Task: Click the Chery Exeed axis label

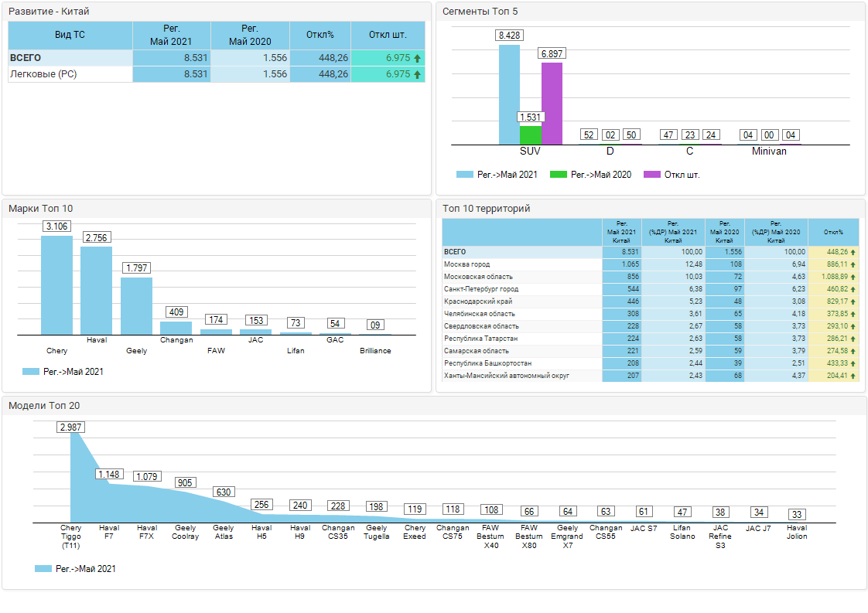Action: click(x=415, y=533)
